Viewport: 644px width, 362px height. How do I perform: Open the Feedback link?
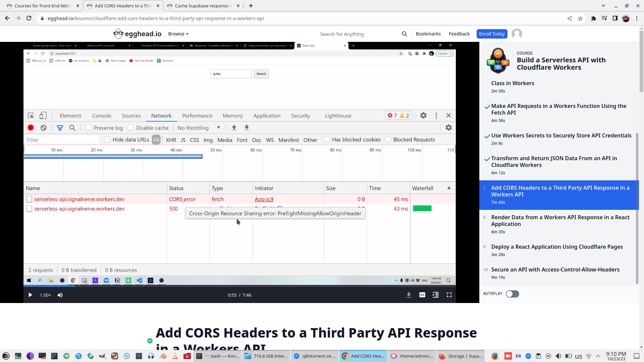pyautogui.click(x=459, y=34)
